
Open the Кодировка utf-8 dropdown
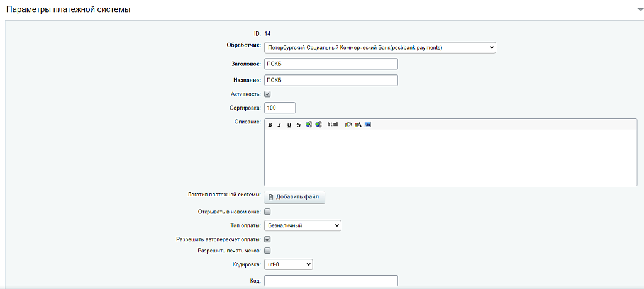click(288, 265)
